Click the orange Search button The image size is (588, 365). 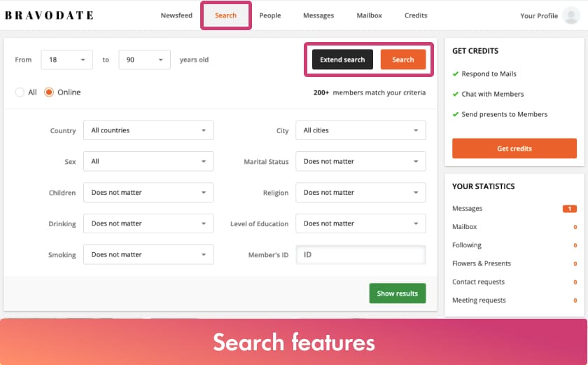(x=402, y=60)
